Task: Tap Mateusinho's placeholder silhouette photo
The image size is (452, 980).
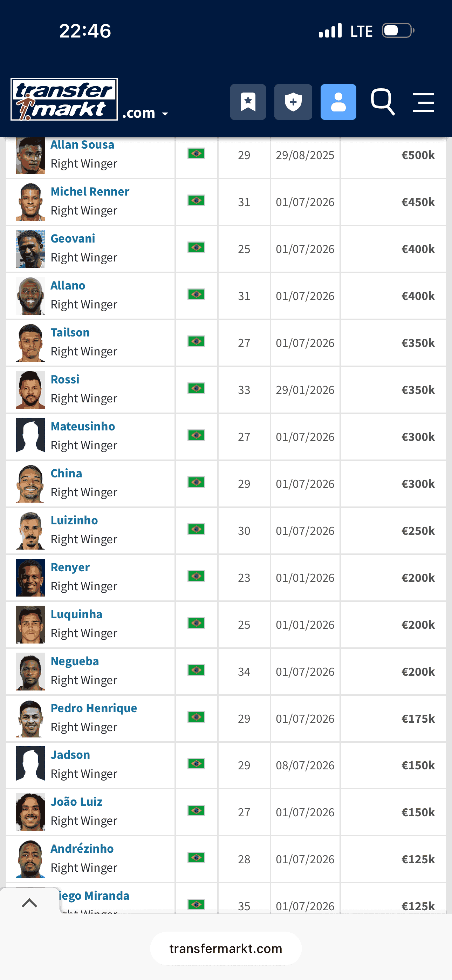Action: click(x=30, y=436)
